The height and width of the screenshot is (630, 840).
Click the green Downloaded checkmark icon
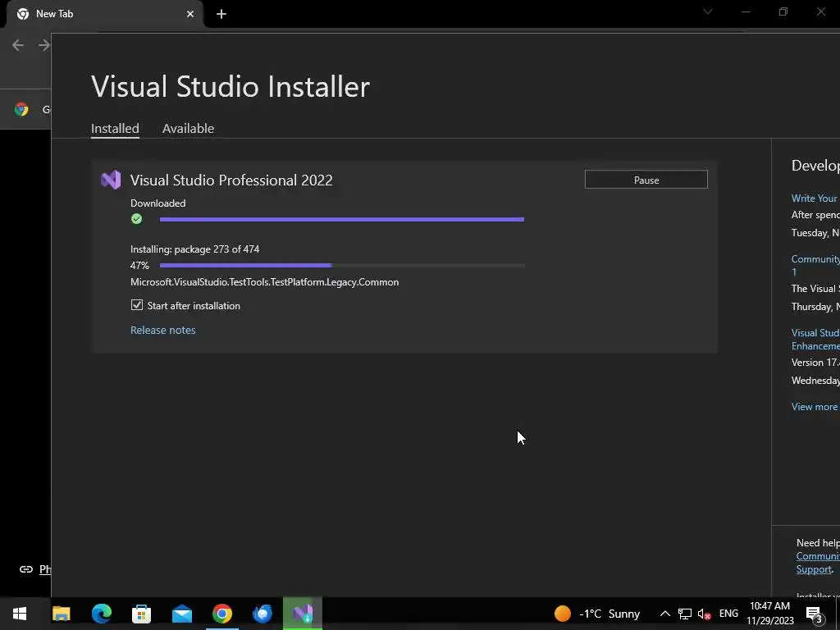tap(137, 218)
